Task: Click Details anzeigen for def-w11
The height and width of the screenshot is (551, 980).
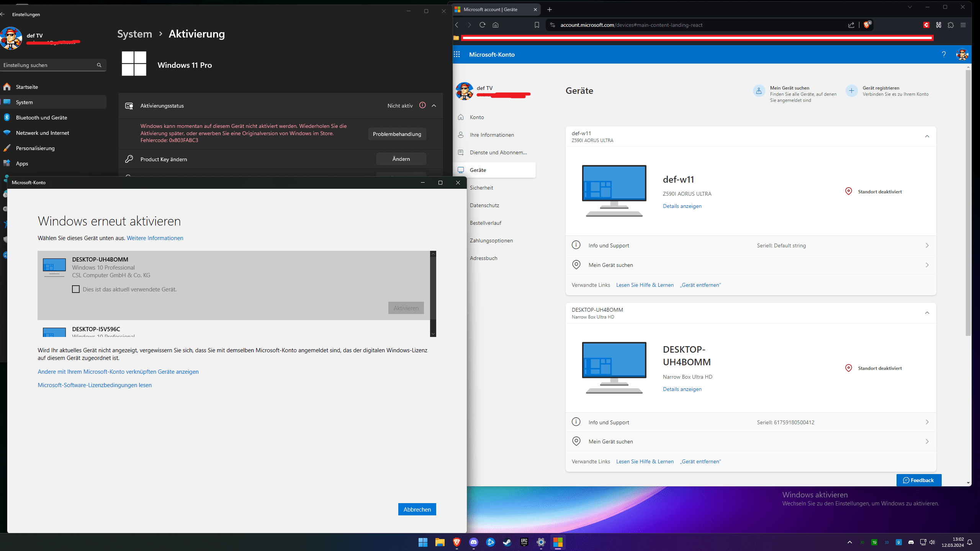Action: coord(682,206)
